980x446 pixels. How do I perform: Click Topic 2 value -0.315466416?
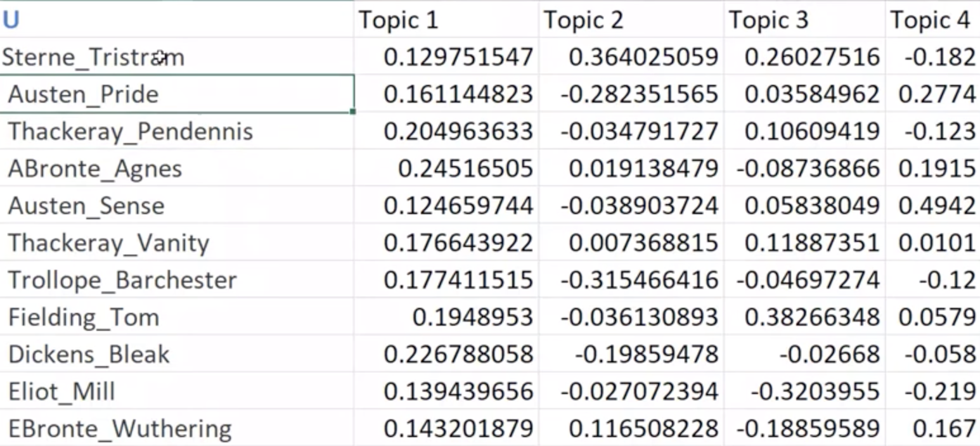click(x=639, y=280)
